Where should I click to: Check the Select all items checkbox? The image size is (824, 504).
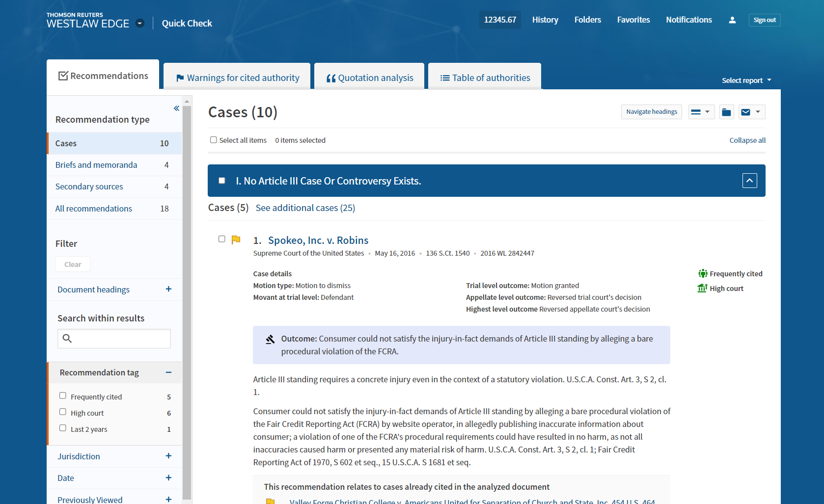[214, 140]
